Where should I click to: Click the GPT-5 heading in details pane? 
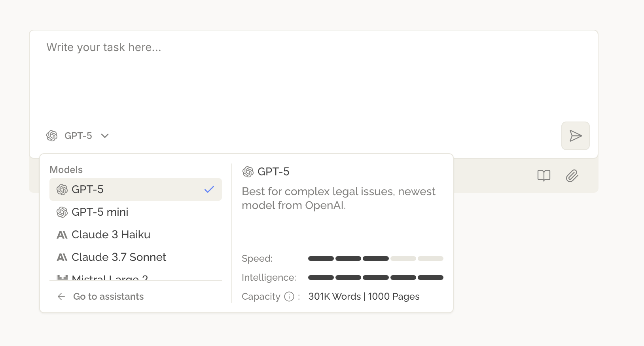pos(273,171)
